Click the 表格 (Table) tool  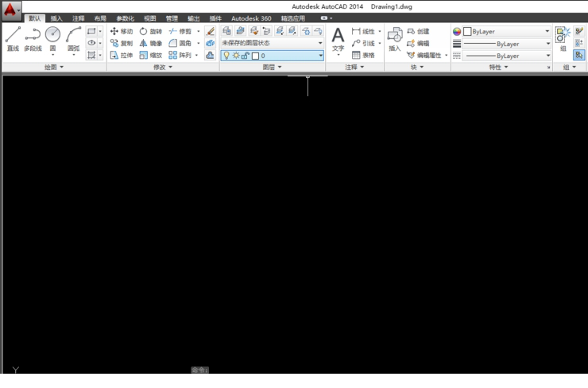click(x=363, y=55)
